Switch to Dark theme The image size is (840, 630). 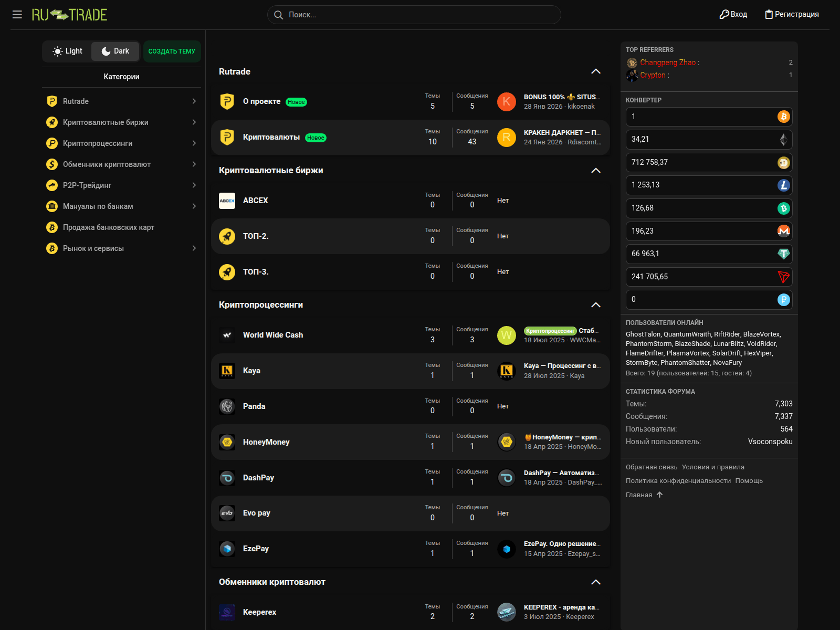tap(115, 51)
